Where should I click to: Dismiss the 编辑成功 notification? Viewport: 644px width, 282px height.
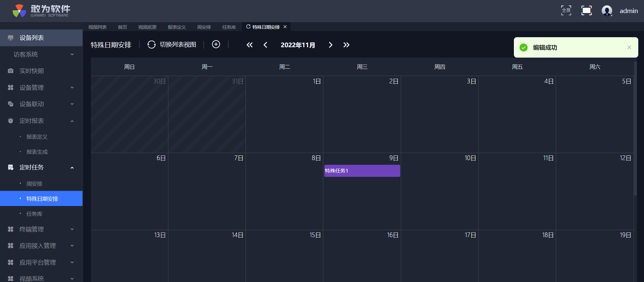click(x=629, y=48)
